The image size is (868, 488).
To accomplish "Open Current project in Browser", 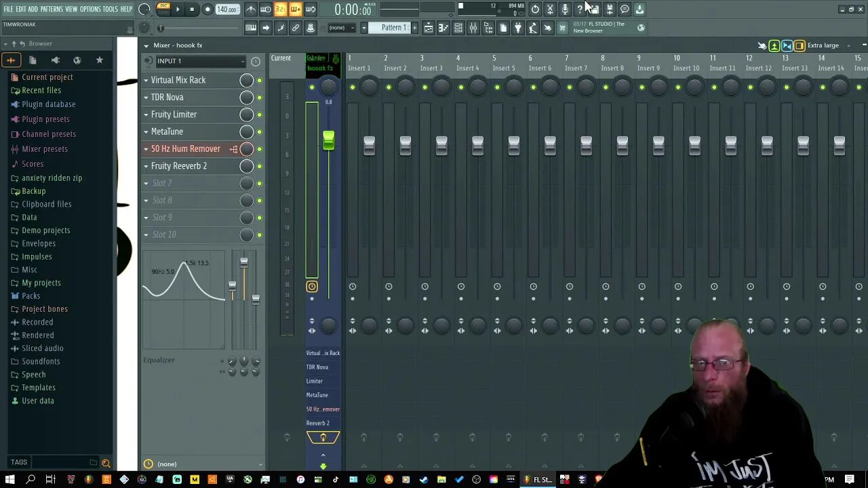I will (x=47, y=77).
